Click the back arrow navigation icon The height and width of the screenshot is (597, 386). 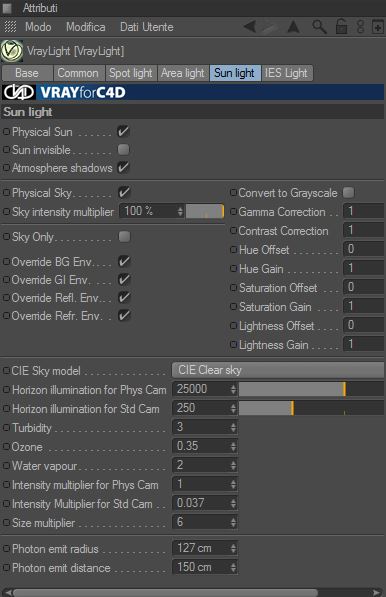(249, 27)
